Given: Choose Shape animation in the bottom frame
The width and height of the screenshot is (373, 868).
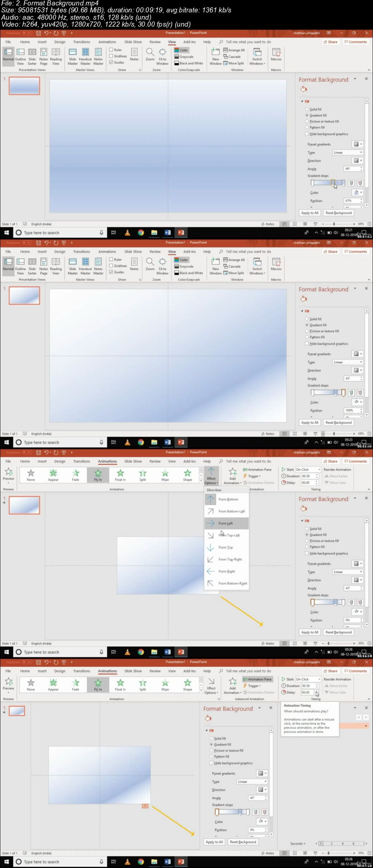Looking at the screenshot, I should (x=188, y=685).
